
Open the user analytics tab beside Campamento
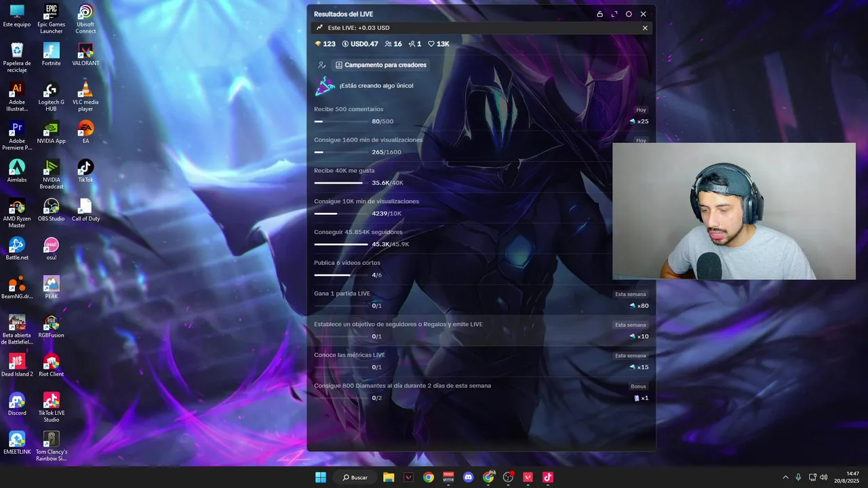[322, 65]
